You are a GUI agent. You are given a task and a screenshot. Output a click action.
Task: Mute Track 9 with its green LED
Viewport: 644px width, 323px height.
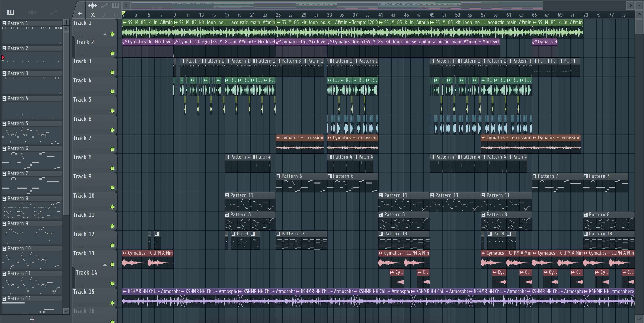point(112,188)
